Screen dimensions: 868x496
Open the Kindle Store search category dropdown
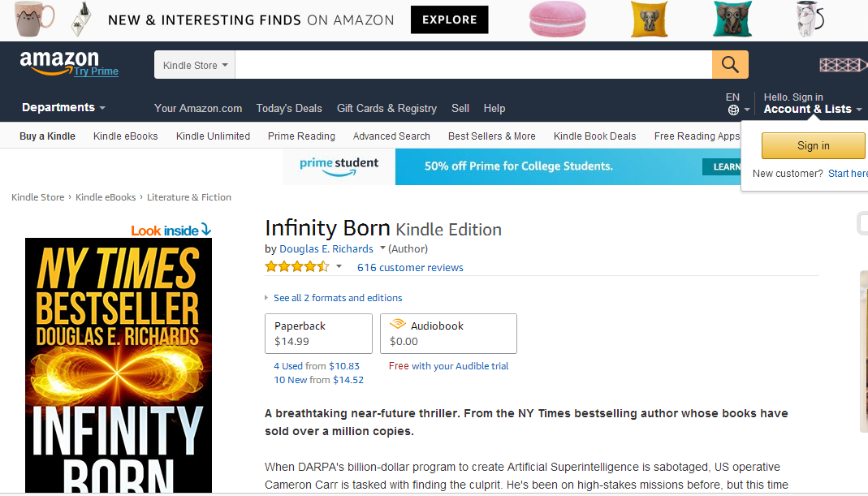coord(195,65)
